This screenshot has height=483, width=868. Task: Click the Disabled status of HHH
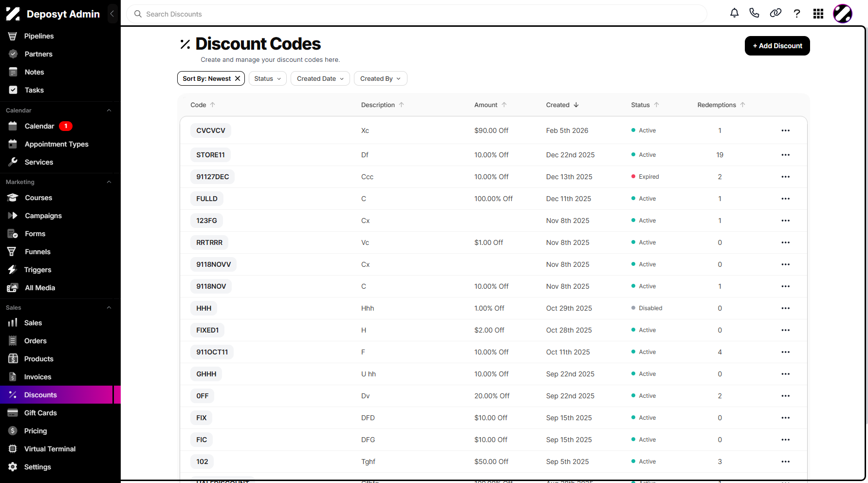[646, 308]
